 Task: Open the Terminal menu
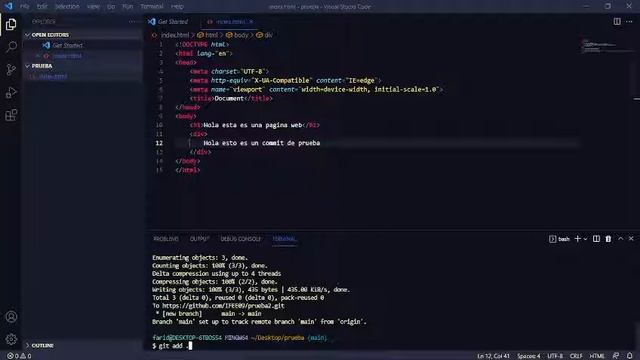(x=151, y=7)
